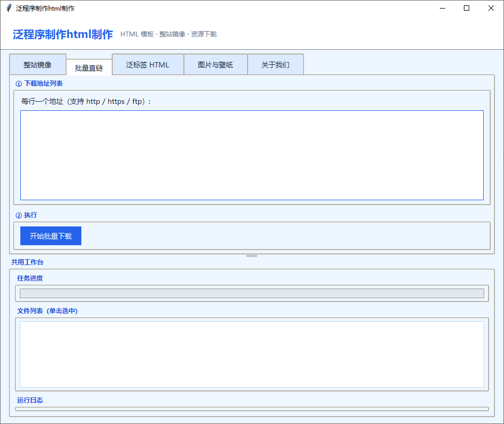
Task: Select the 批量直链 tab
Action: point(89,67)
